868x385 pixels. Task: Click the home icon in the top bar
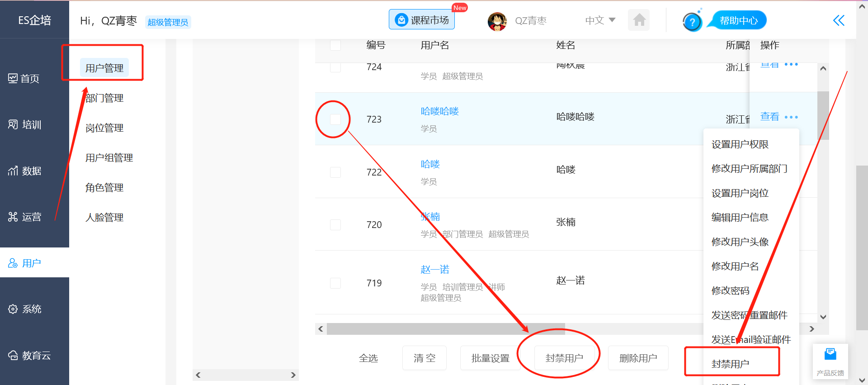pyautogui.click(x=639, y=20)
